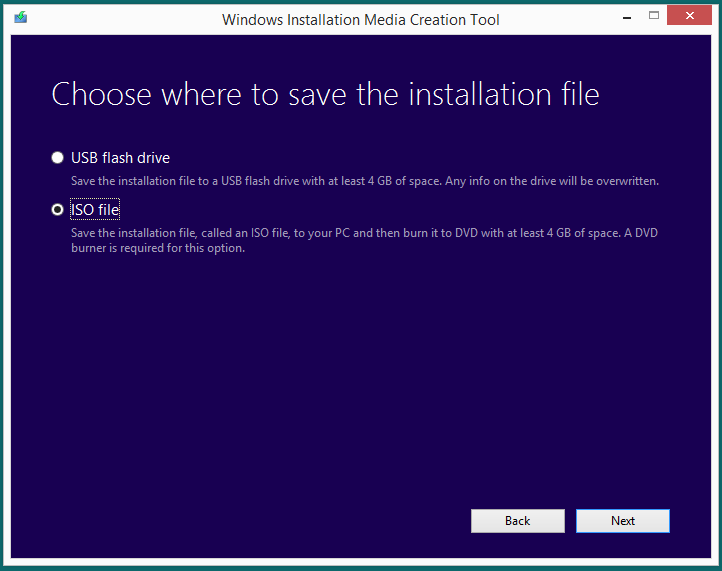Click the window title 'Windows Installation Media Creation Tool'
This screenshot has width=722, height=571.
click(x=361, y=20)
